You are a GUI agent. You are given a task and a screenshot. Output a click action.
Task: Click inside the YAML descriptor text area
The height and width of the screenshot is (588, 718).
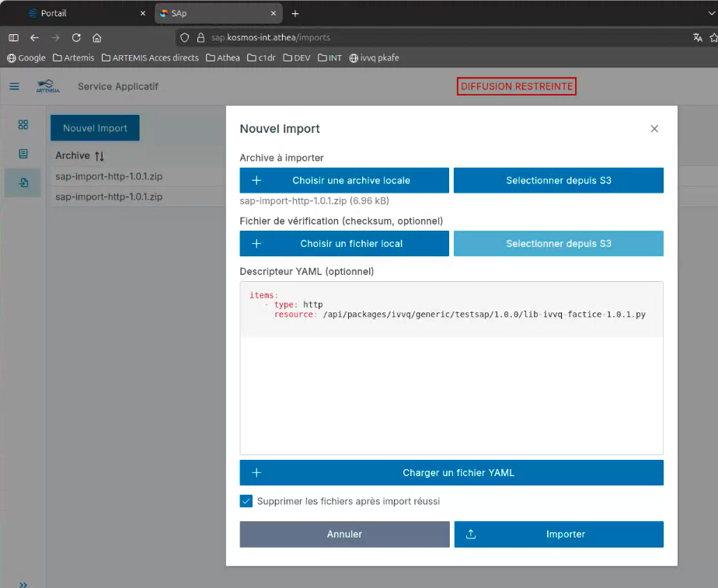(451, 373)
